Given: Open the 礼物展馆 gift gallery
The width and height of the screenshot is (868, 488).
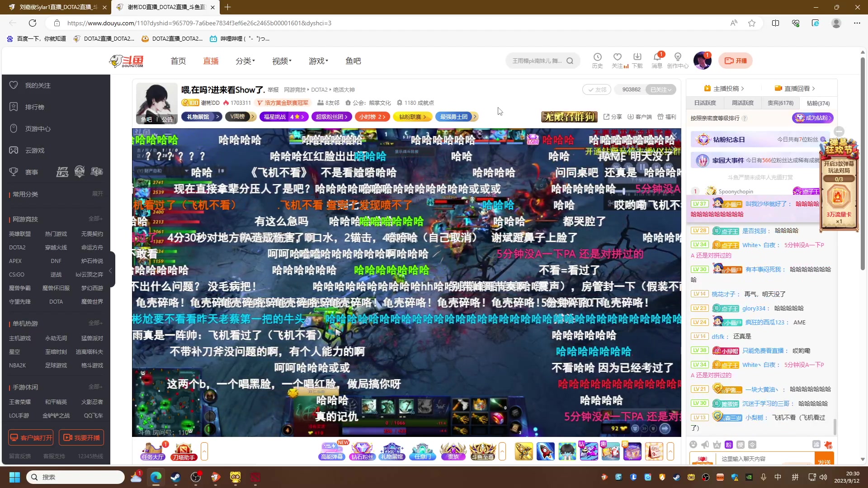Looking at the screenshot, I should pos(392,451).
